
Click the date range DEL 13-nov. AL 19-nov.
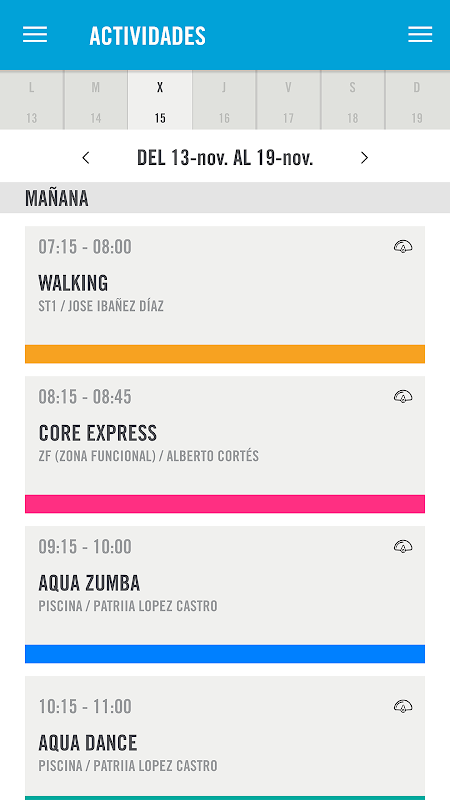click(x=225, y=158)
